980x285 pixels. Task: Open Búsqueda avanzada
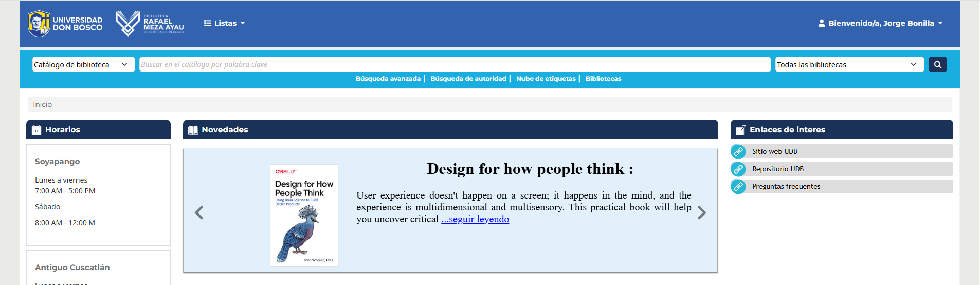coord(388,79)
